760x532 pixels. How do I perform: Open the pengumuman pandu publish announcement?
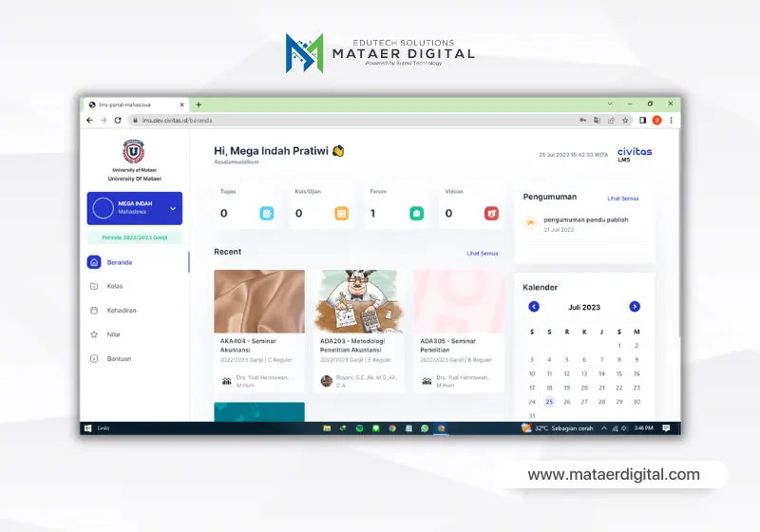(x=586, y=219)
